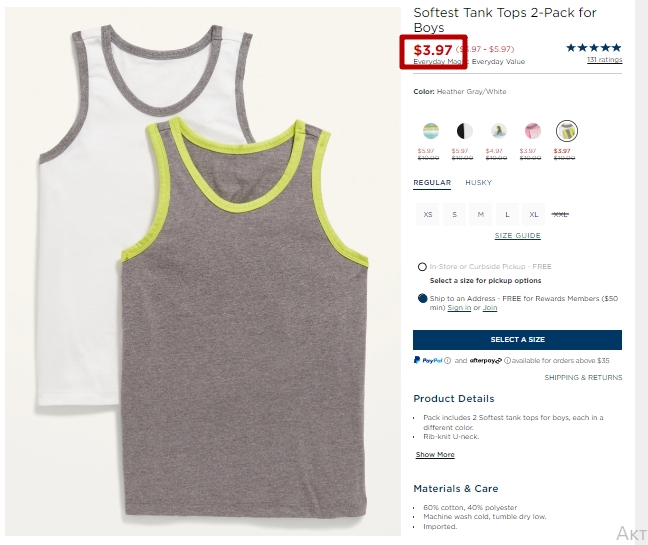Switch to the HUSKY tab
The height and width of the screenshot is (545, 648).
(479, 183)
